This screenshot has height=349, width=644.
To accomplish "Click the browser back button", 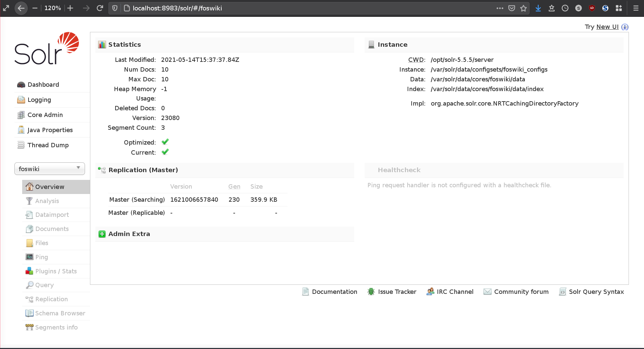I will tap(21, 8).
